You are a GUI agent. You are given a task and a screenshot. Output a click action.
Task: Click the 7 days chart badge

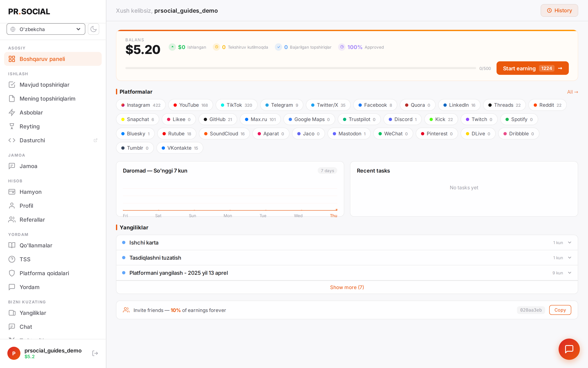click(327, 171)
